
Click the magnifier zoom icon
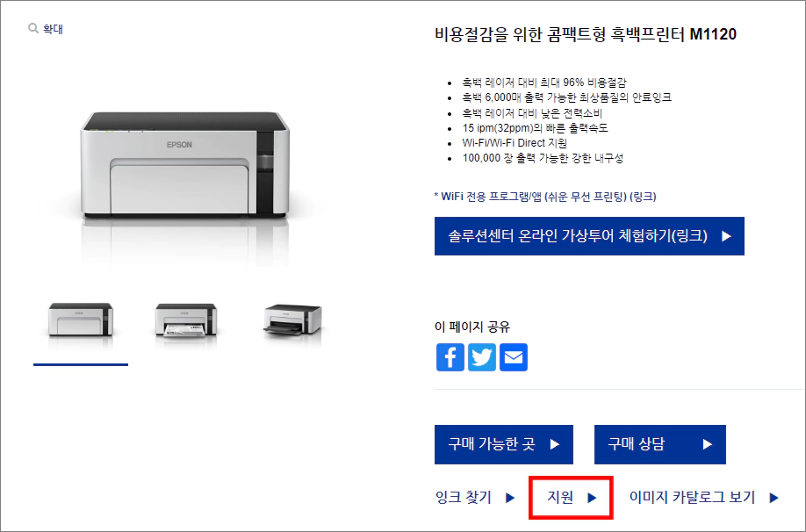pos(32,28)
